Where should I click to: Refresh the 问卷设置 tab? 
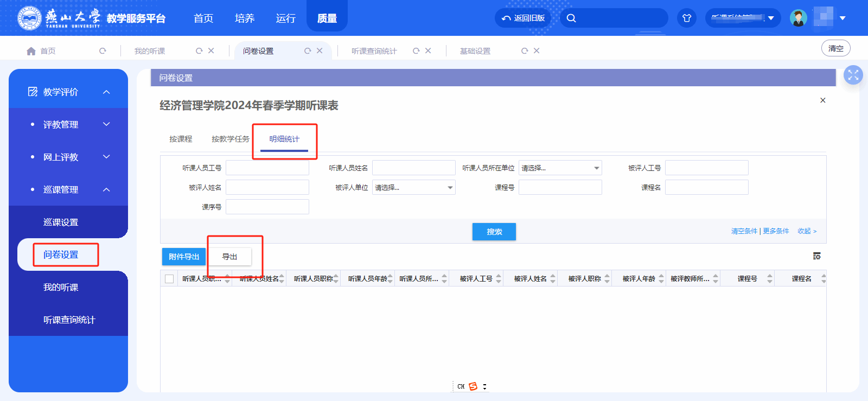[308, 51]
